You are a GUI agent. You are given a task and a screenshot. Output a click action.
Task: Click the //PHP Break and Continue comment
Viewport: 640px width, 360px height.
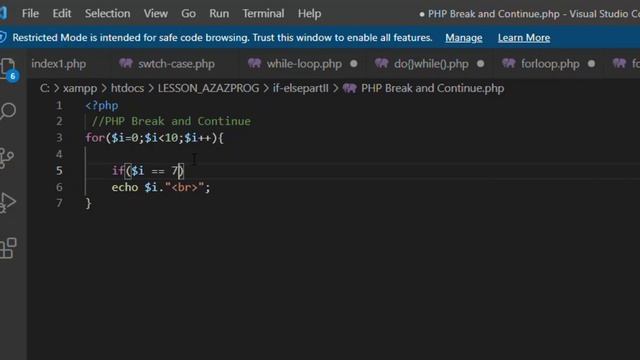click(171, 121)
